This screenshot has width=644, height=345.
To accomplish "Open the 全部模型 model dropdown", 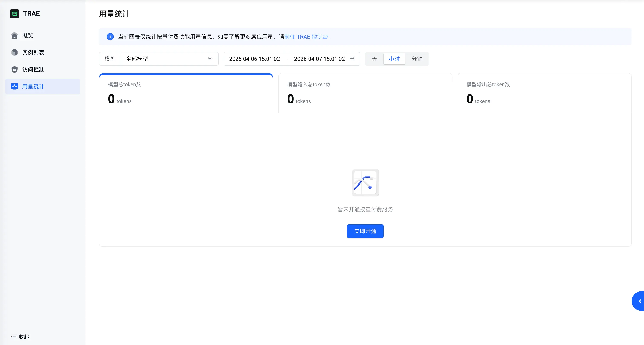I will click(x=169, y=59).
